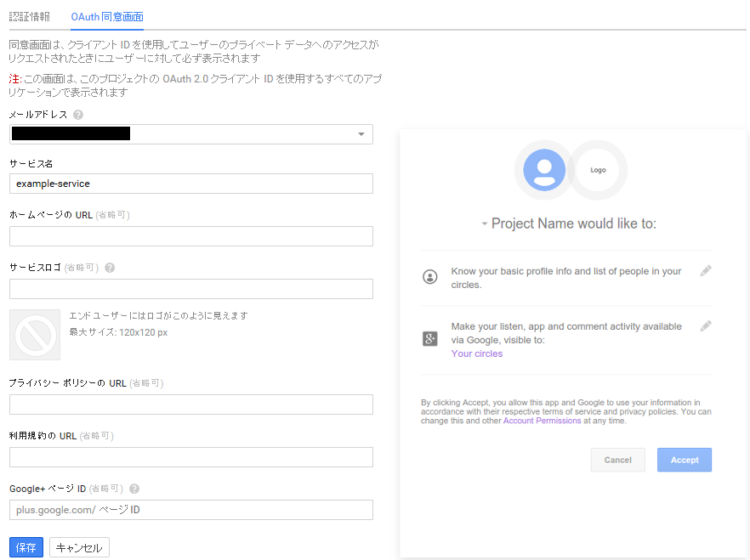Click help icon next to Google+ ページ ID
Image resolution: width=750 pixels, height=560 pixels.
pos(134,489)
